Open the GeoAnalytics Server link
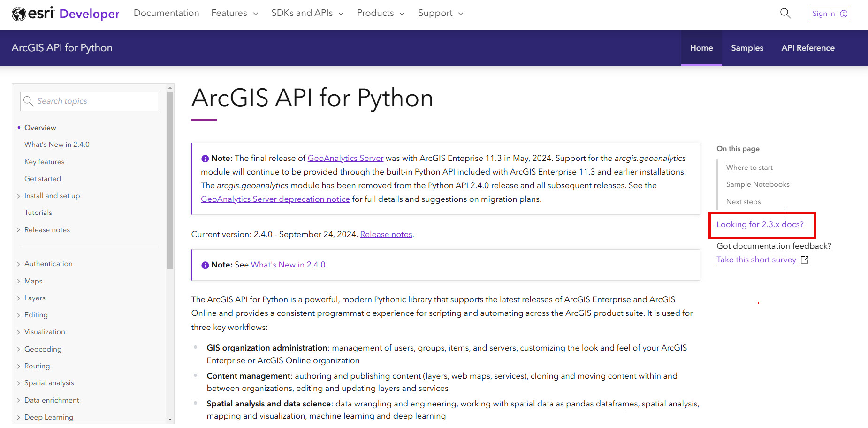This screenshot has width=868, height=428. pos(345,158)
